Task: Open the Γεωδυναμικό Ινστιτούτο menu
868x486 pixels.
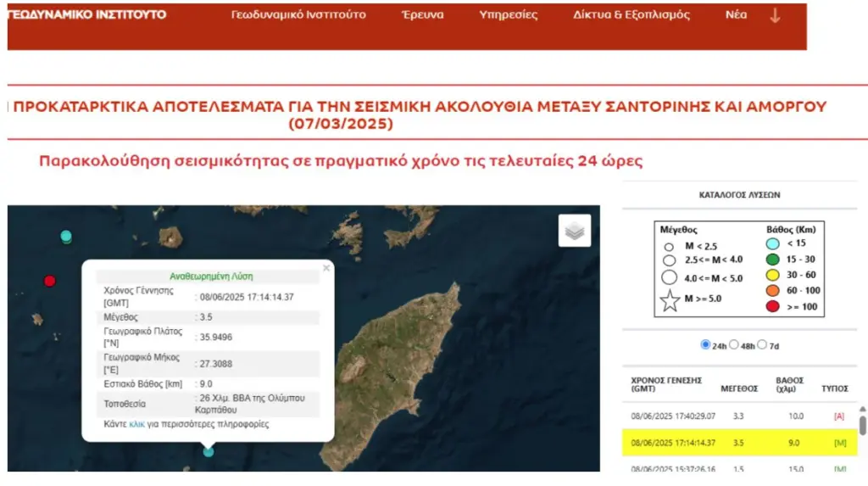Action: tap(298, 15)
